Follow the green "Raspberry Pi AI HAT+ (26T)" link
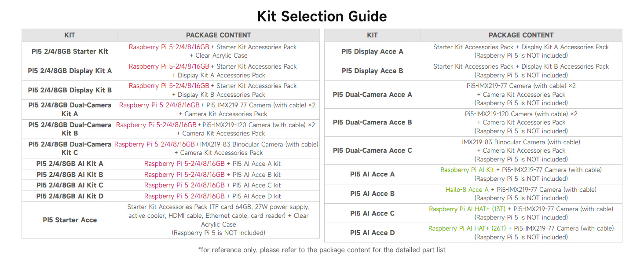Viewport: 644px width, 264px height. coord(467,228)
